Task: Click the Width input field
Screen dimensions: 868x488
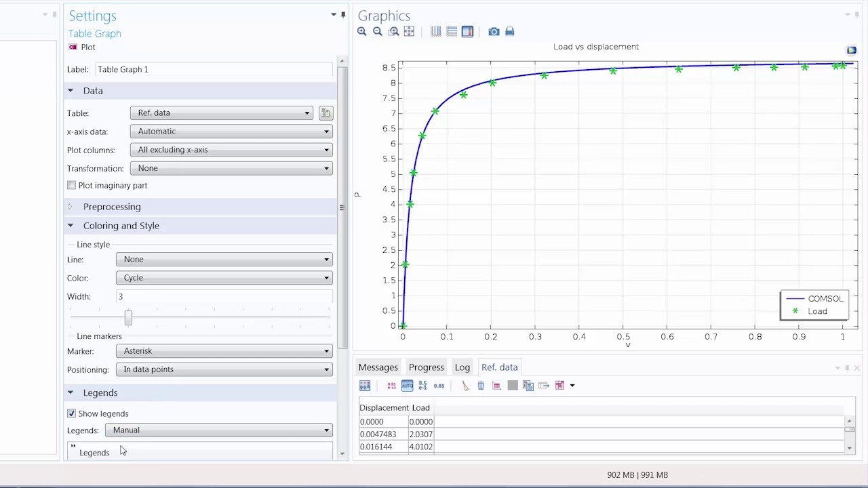Action: 224,297
